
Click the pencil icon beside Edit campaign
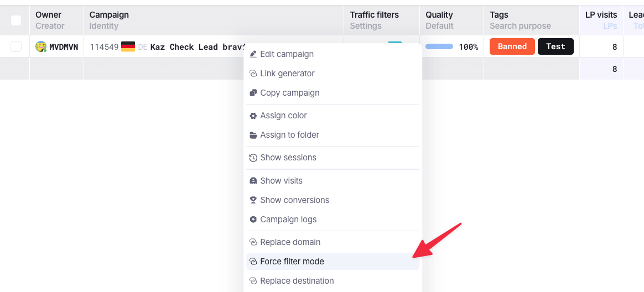(x=253, y=54)
